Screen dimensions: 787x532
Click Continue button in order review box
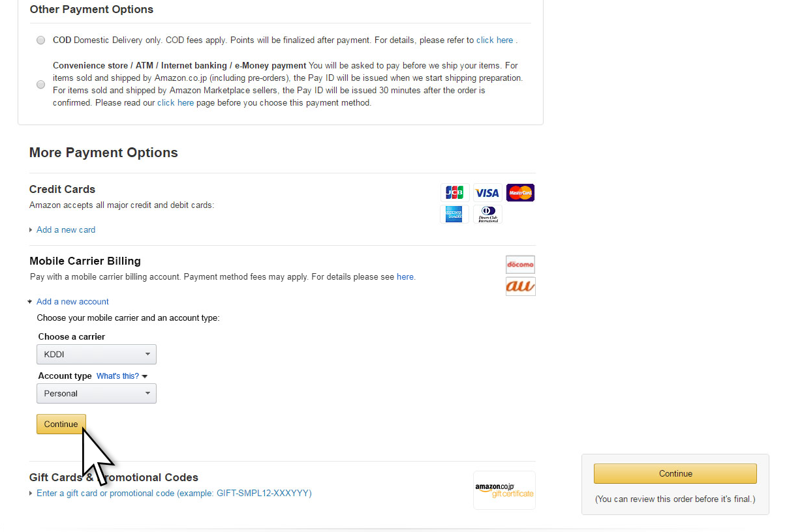675,474
